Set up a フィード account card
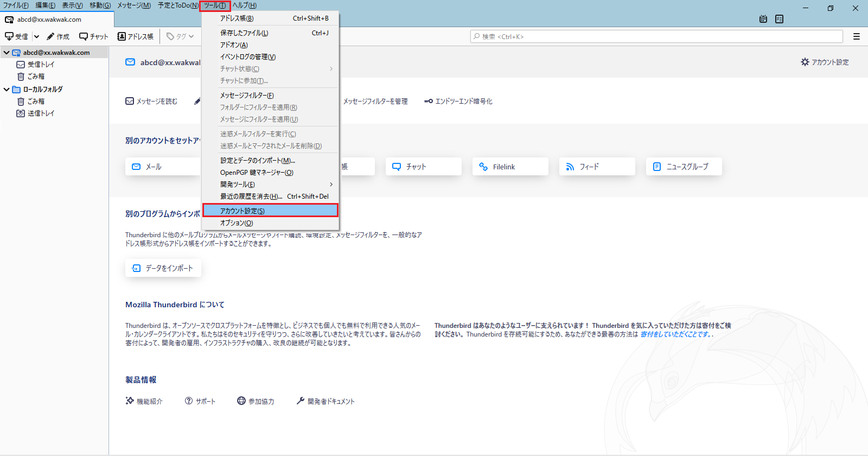Image resolution: width=868 pixels, height=456 pixels. [597, 167]
